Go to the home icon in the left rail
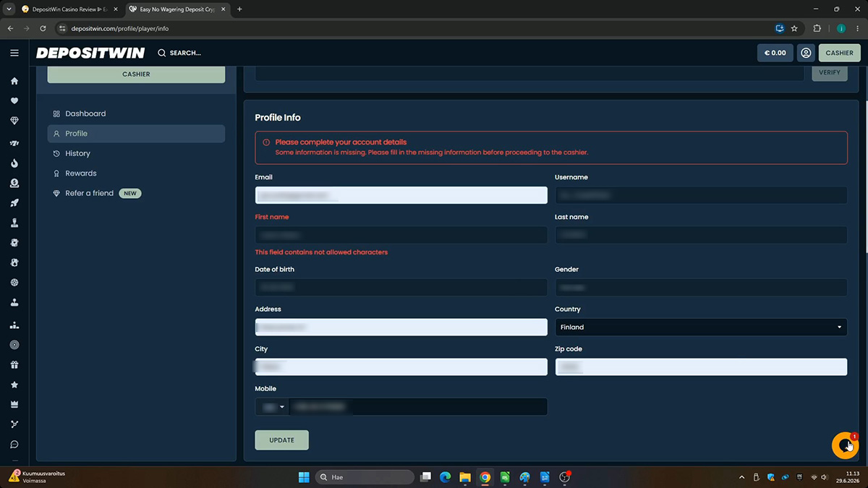This screenshot has width=868, height=488. click(x=14, y=81)
